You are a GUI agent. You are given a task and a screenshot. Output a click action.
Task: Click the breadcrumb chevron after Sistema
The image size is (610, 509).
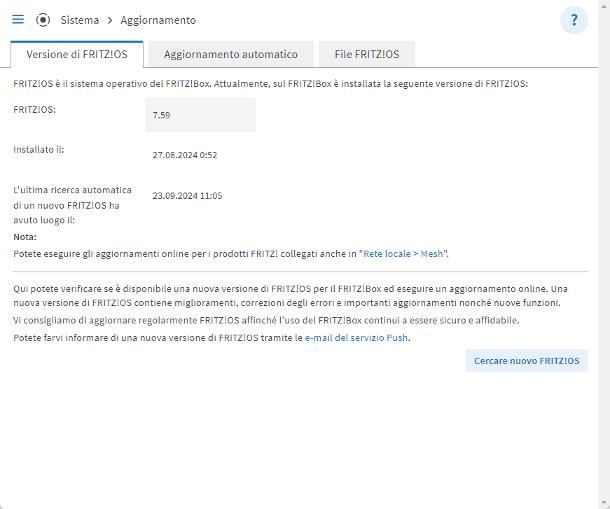(110, 20)
